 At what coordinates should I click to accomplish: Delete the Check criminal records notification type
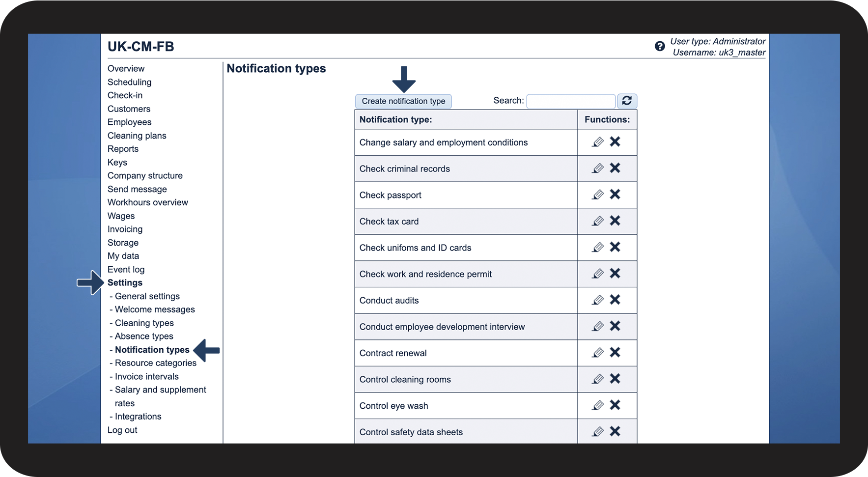(x=615, y=168)
